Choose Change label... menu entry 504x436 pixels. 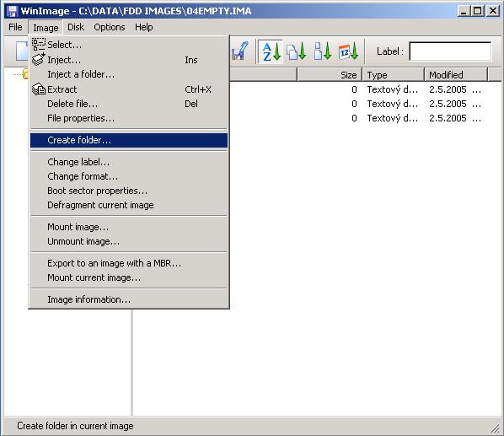pos(129,162)
